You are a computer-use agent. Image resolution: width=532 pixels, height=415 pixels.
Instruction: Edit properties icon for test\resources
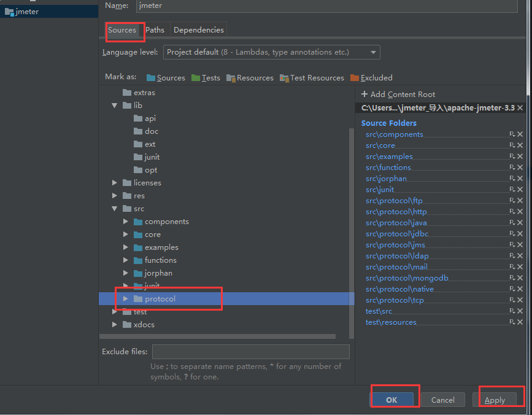512,322
